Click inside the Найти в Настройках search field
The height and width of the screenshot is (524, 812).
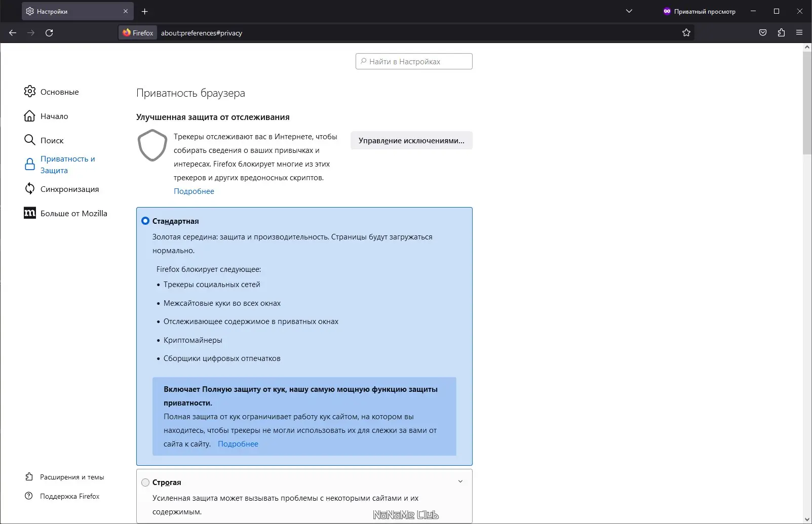(x=414, y=61)
